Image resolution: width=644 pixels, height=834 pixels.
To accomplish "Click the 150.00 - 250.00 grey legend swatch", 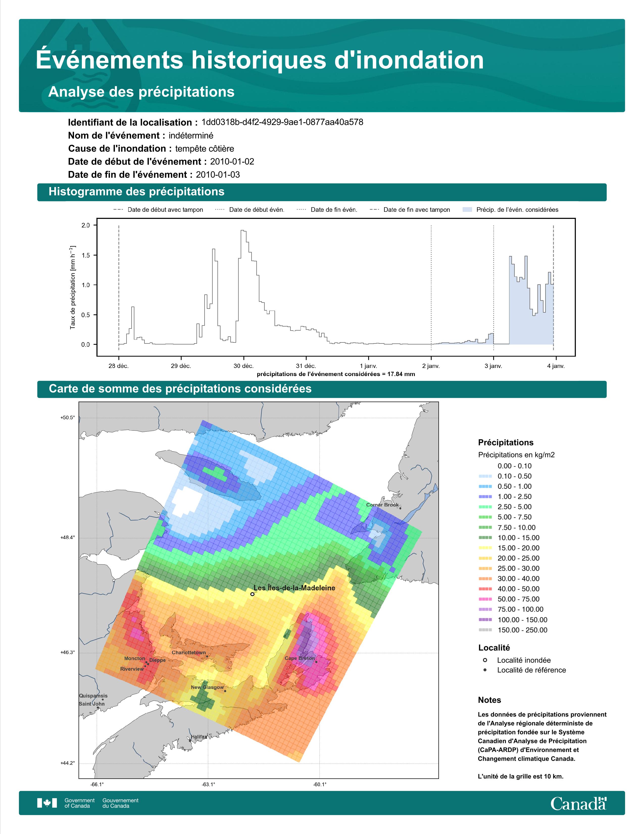I will (485, 630).
